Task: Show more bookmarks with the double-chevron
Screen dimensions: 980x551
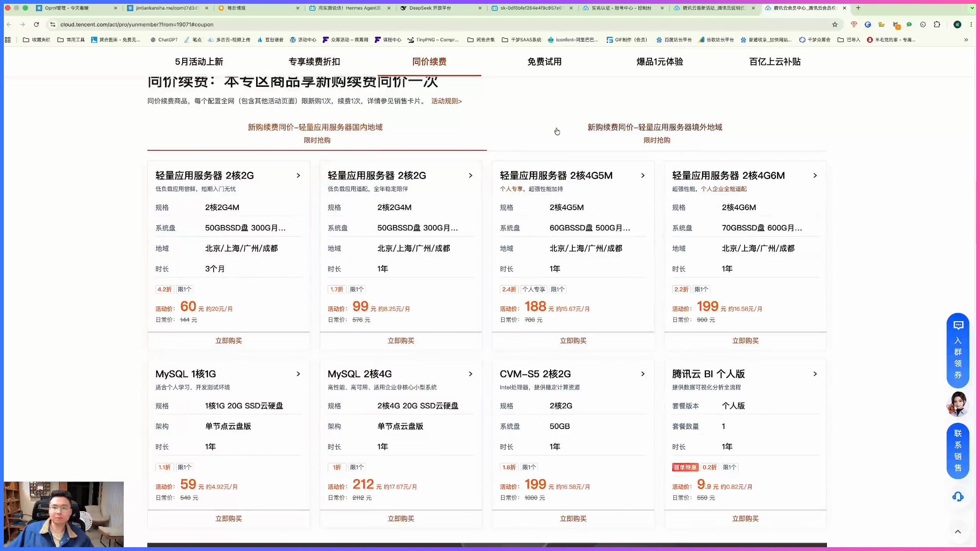Action: 966,40
